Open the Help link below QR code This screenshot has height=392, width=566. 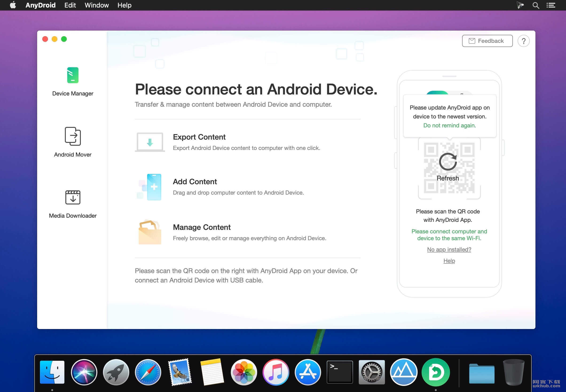(449, 261)
